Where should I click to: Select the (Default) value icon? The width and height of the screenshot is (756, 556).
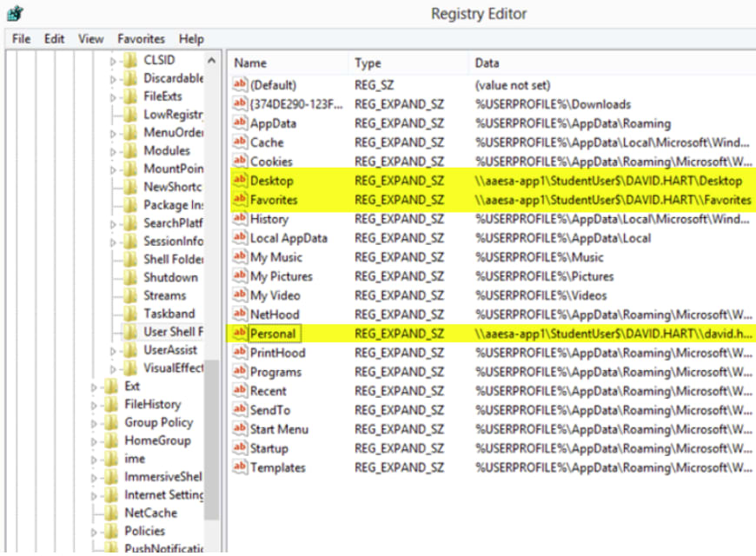pyautogui.click(x=240, y=84)
